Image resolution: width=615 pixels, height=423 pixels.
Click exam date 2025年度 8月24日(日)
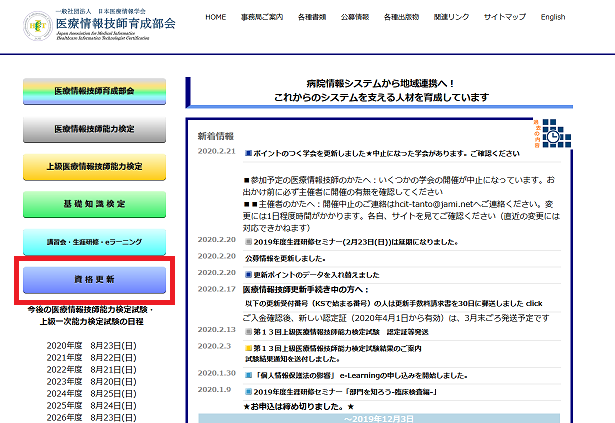coord(91,406)
